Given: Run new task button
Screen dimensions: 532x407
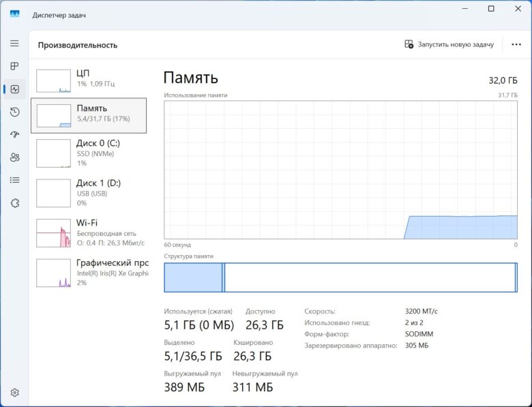Looking at the screenshot, I should click(449, 44).
